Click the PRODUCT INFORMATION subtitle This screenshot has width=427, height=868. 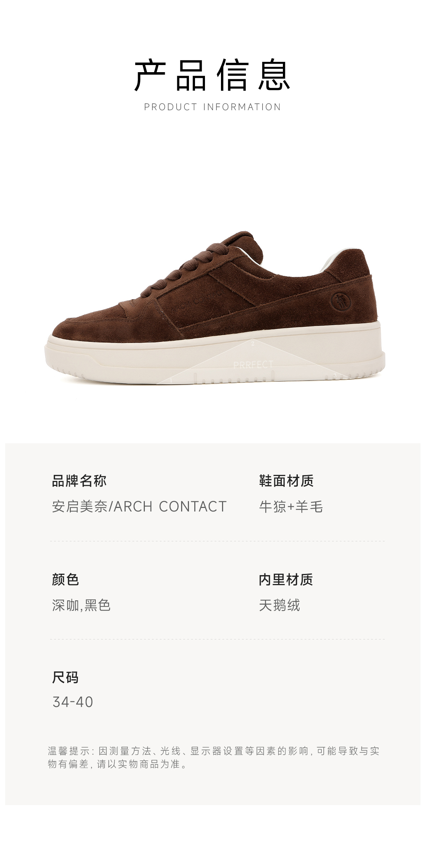point(212,107)
